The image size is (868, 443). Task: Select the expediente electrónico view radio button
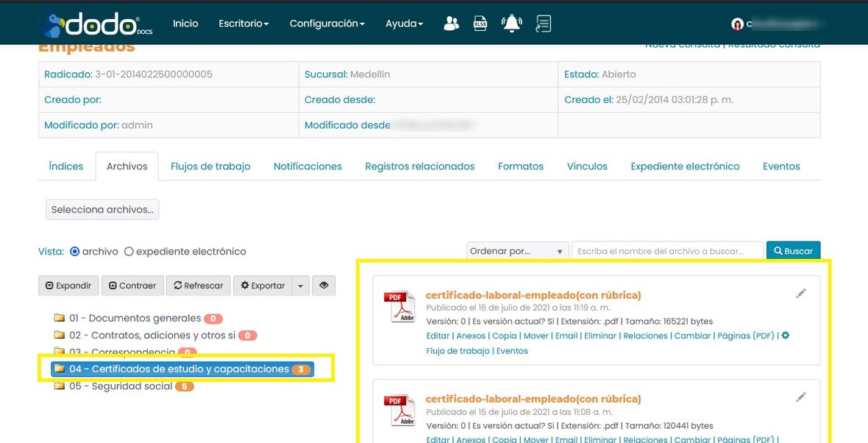129,252
